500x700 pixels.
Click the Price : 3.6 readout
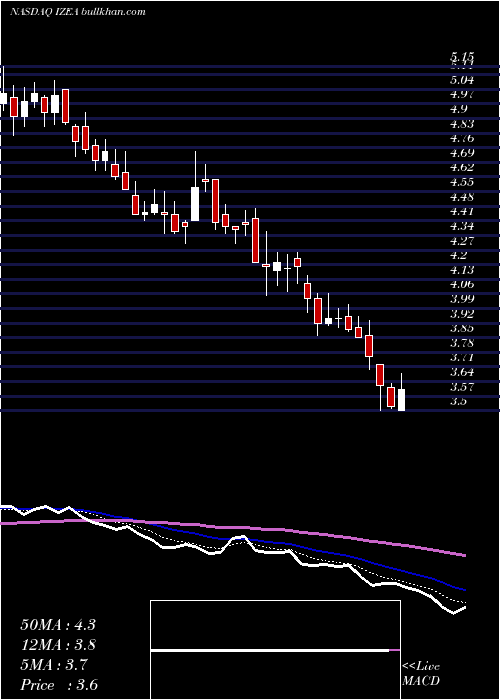pyautogui.click(x=59, y=685)
